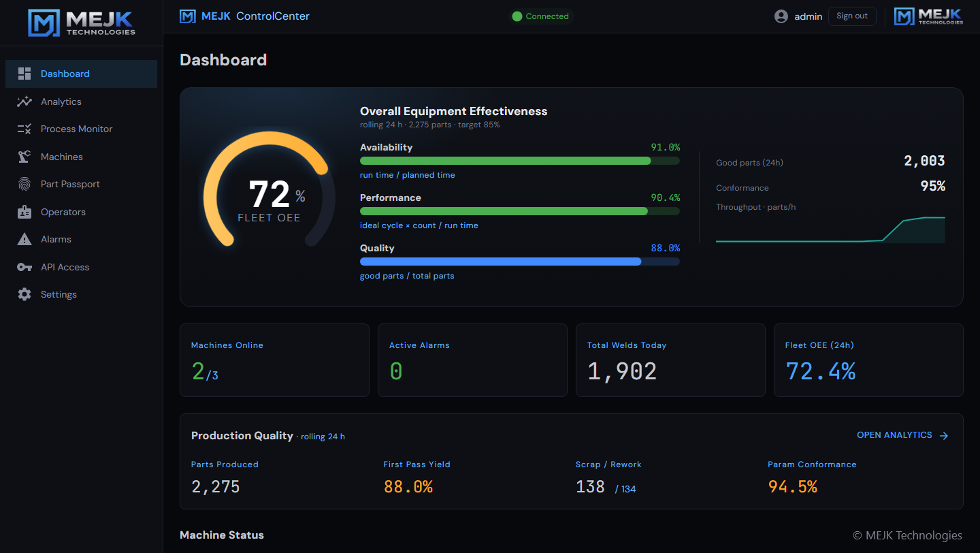The height and width of the screenshot is (553, 980).
Task: Click the Conformance value 95%
Action: click(x=933, y=187)
